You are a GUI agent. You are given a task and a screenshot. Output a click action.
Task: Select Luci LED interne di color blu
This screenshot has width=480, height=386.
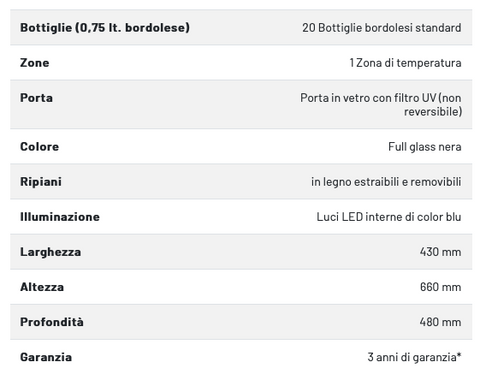point(389,217)
